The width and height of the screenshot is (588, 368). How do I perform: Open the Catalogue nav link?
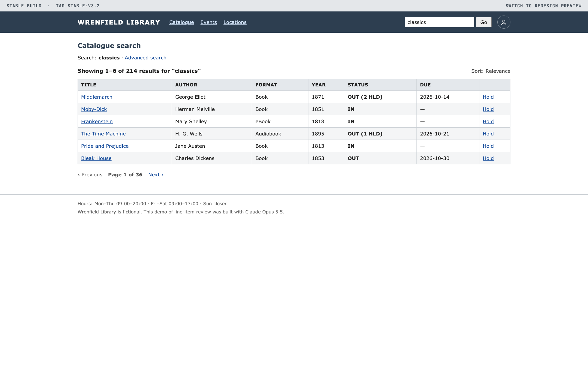182,22
